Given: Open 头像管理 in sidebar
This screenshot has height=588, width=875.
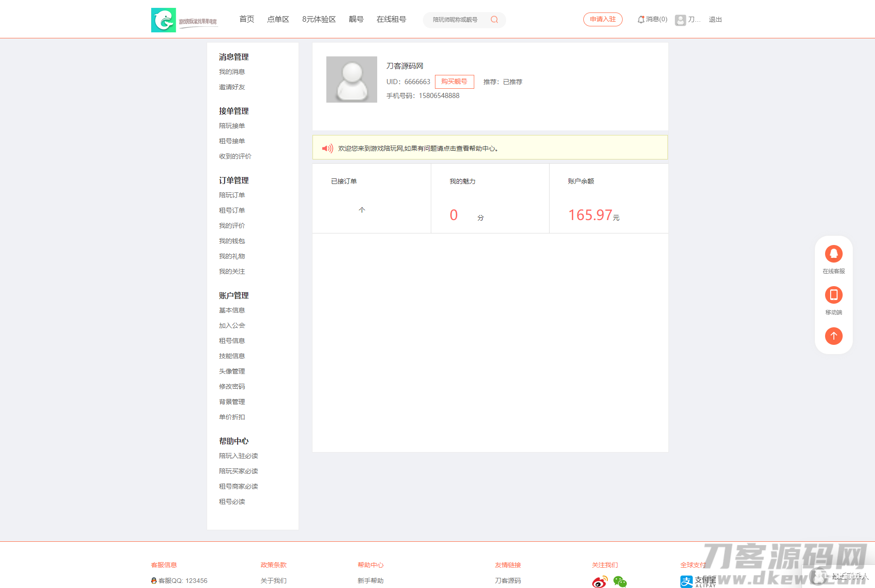Looking at the screenshot, I should click(232, 371).
